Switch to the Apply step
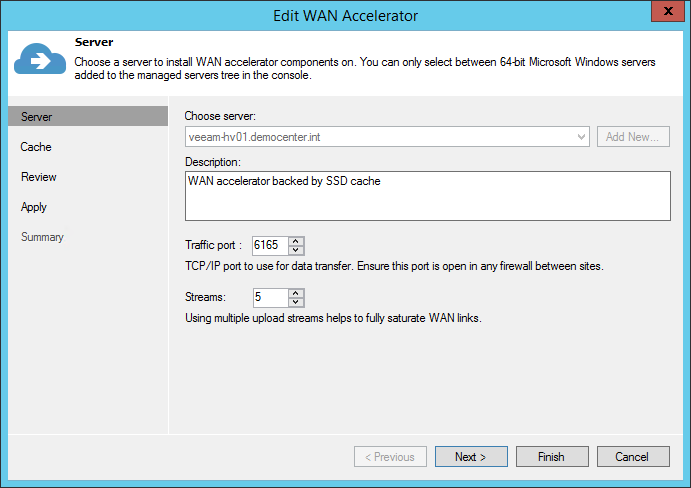This screenshot has width=691, height=488. click(x=34, y=207)
